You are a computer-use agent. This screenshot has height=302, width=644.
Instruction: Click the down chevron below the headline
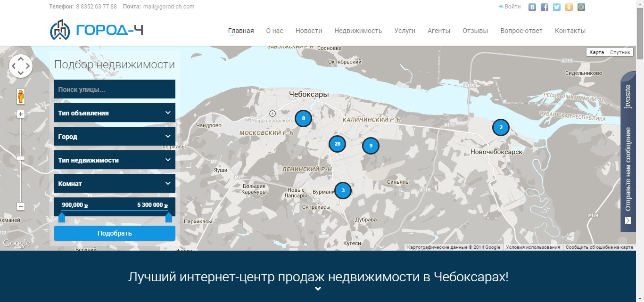coord(318,289)
